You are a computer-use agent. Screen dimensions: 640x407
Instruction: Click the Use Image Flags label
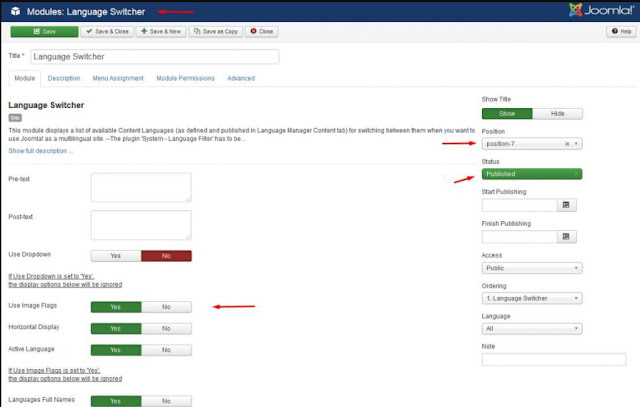click(33, 305)
